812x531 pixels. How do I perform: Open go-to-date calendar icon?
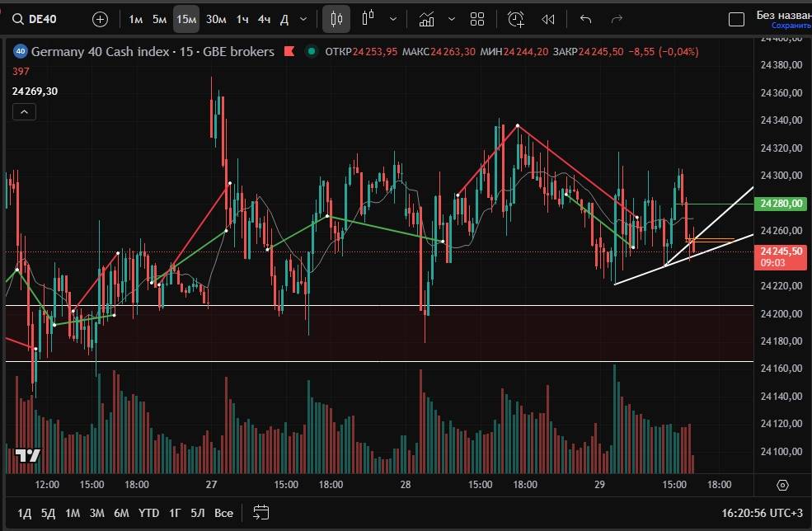[x=261, y=512]
